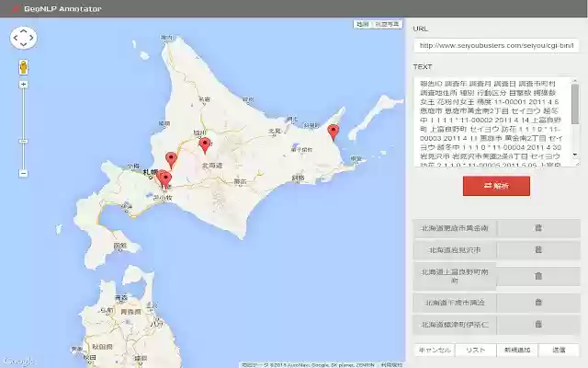Switch map to 地図 view

(362, 24)
